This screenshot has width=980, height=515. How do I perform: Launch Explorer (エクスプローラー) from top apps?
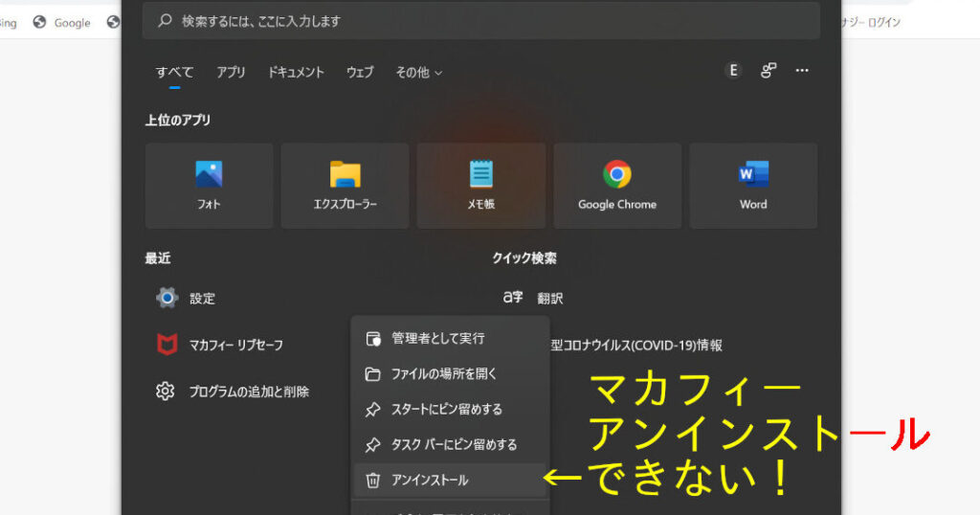[x=345, y=186]
